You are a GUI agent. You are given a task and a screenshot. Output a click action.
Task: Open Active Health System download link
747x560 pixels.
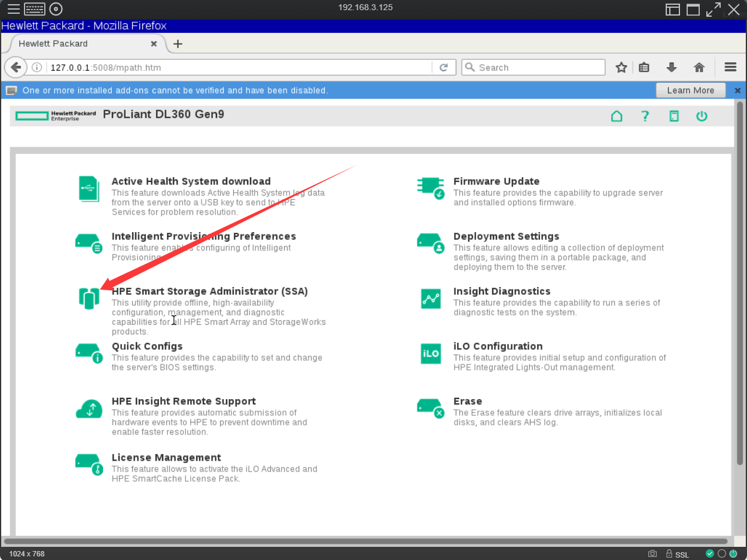click(191, 181)
